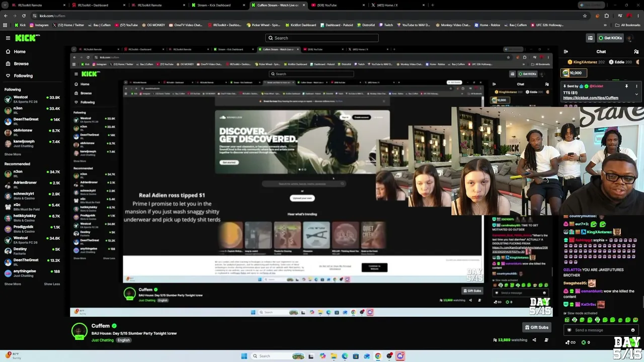The width and height of the screenshot is (644, 362).
Task: Click the verified badge next to Cuffem's name
Action: [115, 326]
